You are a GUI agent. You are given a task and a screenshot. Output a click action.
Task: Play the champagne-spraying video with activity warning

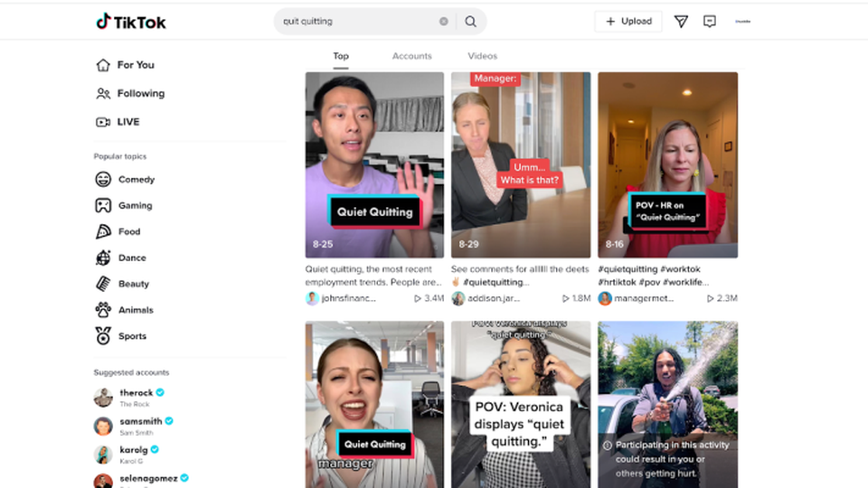coord(667,405)
